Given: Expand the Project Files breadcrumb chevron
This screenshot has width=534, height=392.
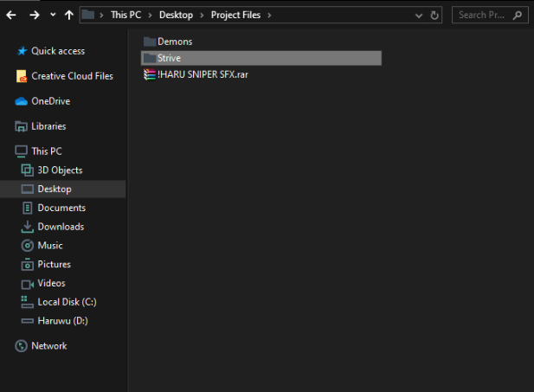Looking at the screenshot, I should point(269,15).
